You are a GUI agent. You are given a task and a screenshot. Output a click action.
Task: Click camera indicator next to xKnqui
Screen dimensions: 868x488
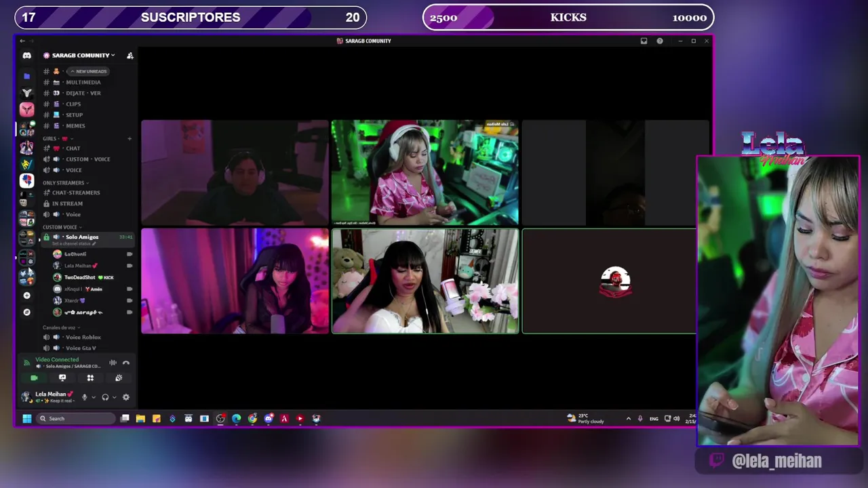(x=129, y=289)
